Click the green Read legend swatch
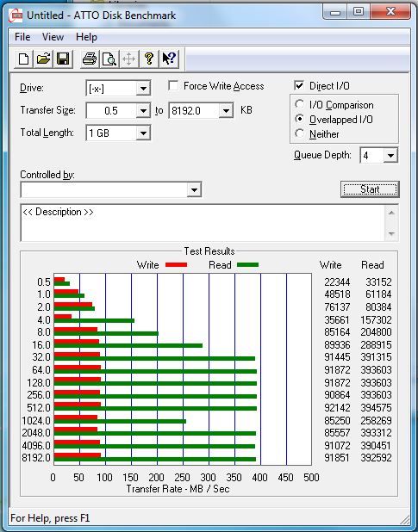Viewport: 418px width, 532px height. (247, 264)
